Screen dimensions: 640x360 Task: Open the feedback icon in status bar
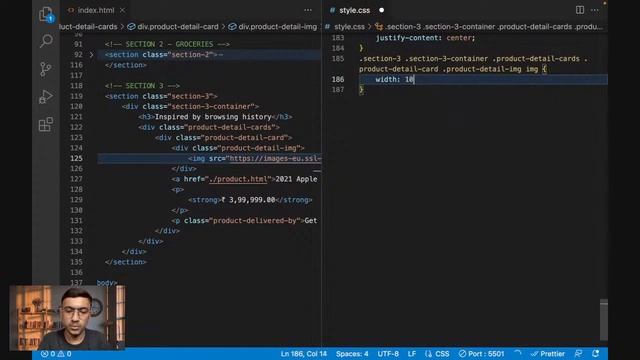[578, 354]
